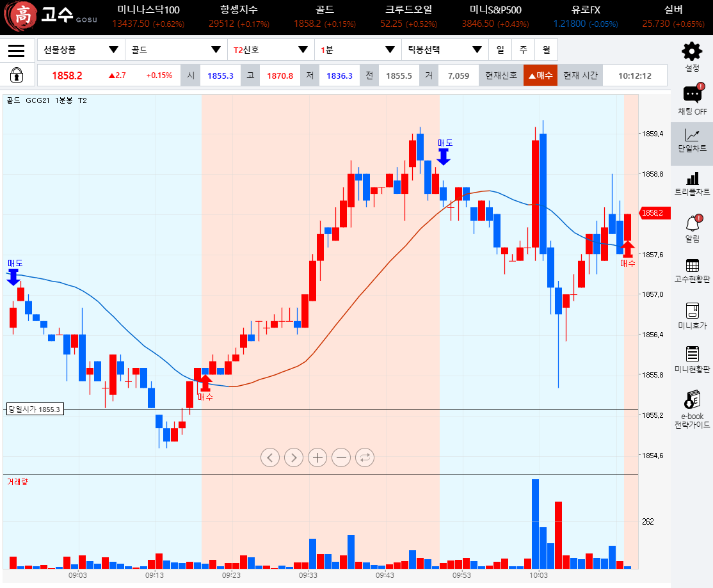Screen dimensions: 713x588
Task: Click the 1858.2 current price tag on axis
Action: click(655, 212)
